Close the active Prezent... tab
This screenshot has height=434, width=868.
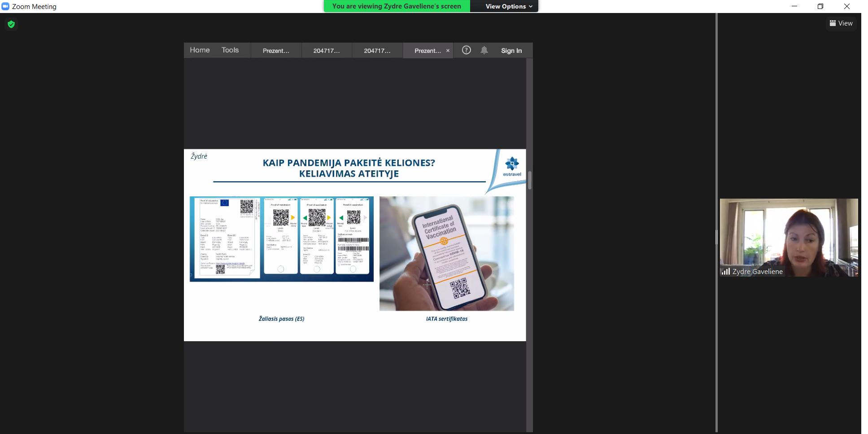click(x=448, y=51)
